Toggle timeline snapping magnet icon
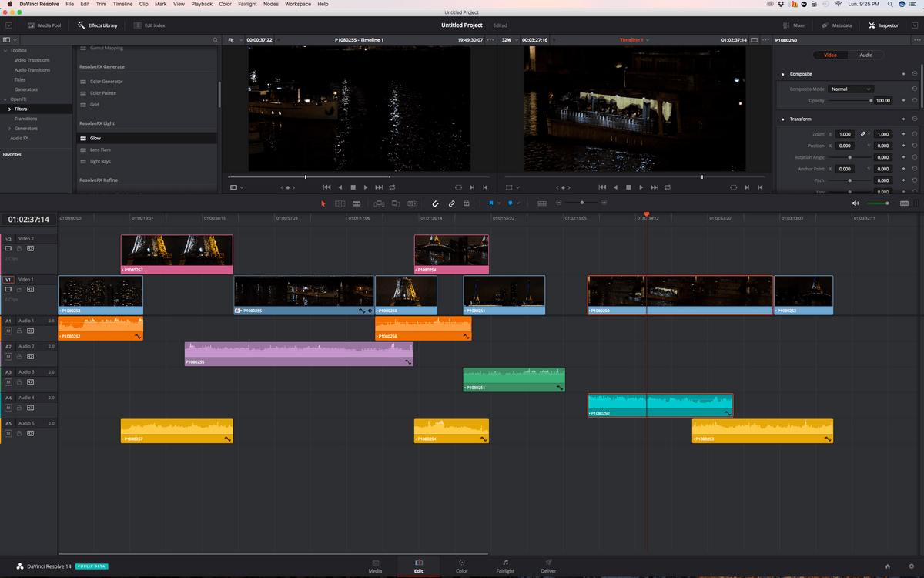Viewport: 924px width, 578px height. [x=435, y=203]
